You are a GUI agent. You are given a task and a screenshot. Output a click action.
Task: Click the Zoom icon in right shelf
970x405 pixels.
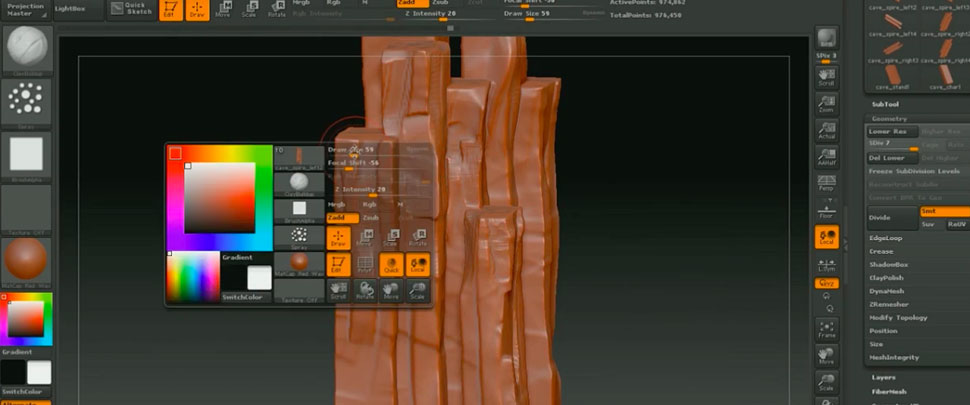(826, 104)
